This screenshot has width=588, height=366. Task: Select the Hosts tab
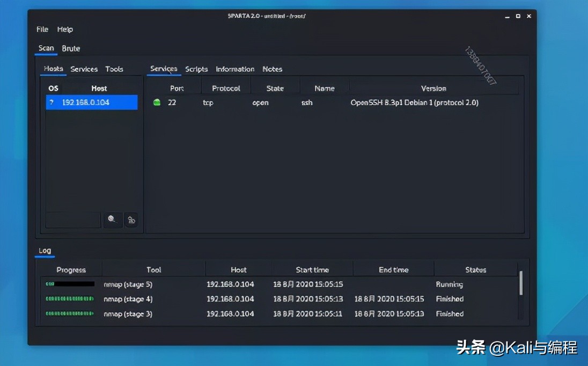(53, 69)
